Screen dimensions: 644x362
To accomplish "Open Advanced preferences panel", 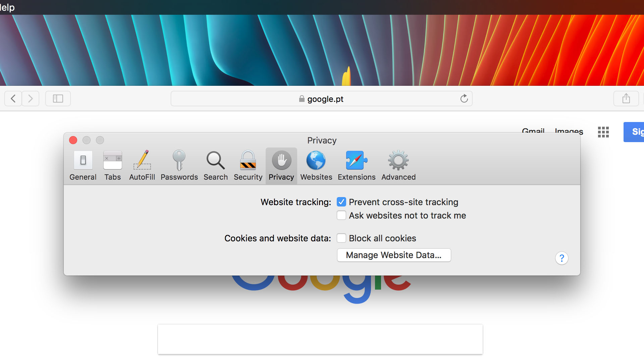I will coord(398,165).
